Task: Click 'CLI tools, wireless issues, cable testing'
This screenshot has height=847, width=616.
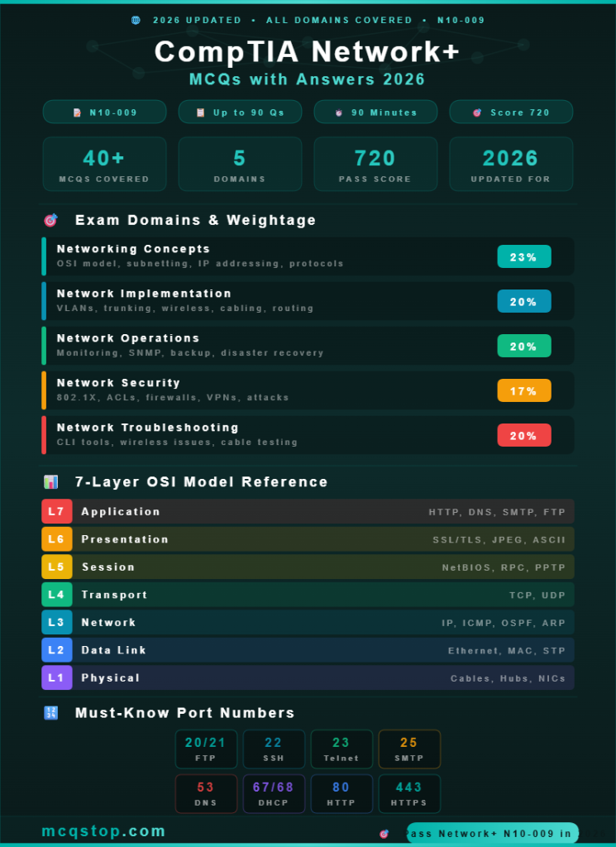Action: tap(177, 443)
